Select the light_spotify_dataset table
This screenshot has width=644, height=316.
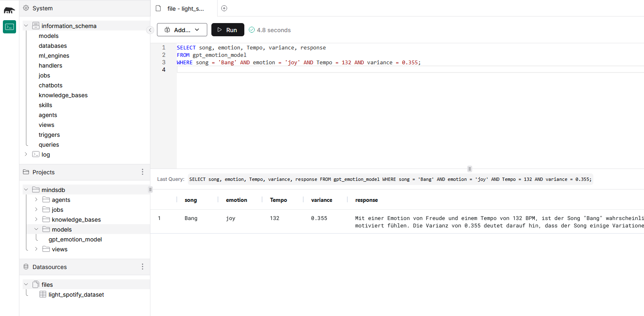click(x=76, y=295)
